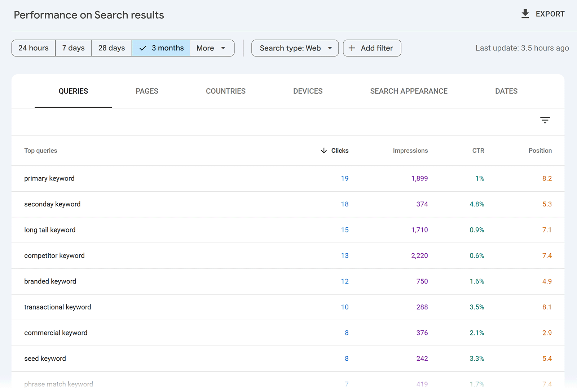Open the SEARCH APPEARANCE tab
This screenshot has height=392, width=577.
coord(408,91)
